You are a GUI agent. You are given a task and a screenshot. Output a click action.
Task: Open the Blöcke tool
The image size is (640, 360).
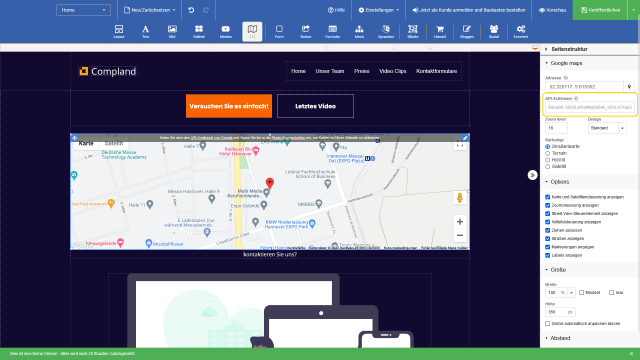click(x=413, y=31)
